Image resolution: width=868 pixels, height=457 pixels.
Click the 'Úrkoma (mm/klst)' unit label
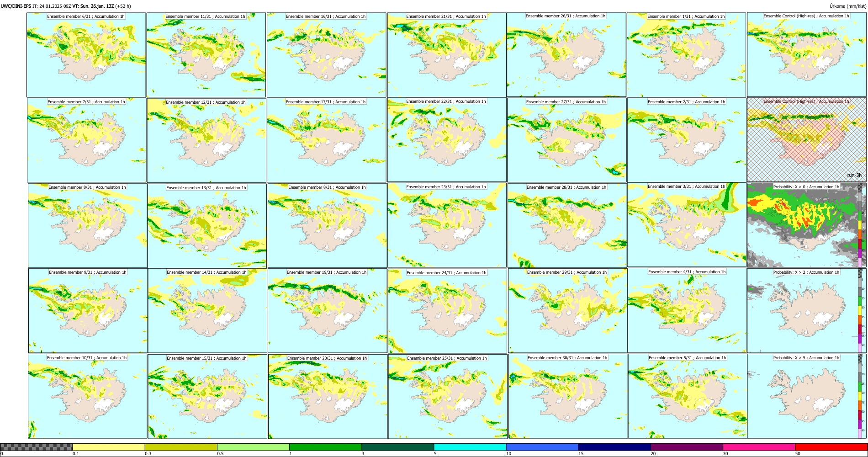click(x=847, y=6)
